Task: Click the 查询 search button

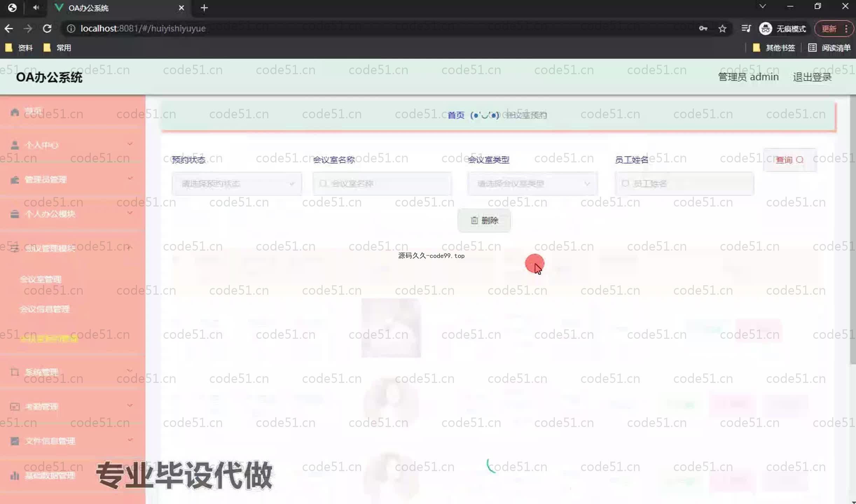Action: pyautogui.click(x=790, y=160)
